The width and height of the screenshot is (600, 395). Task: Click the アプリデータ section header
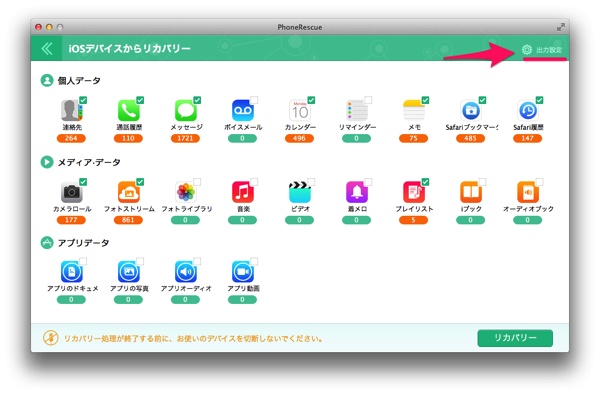(83, 243)
